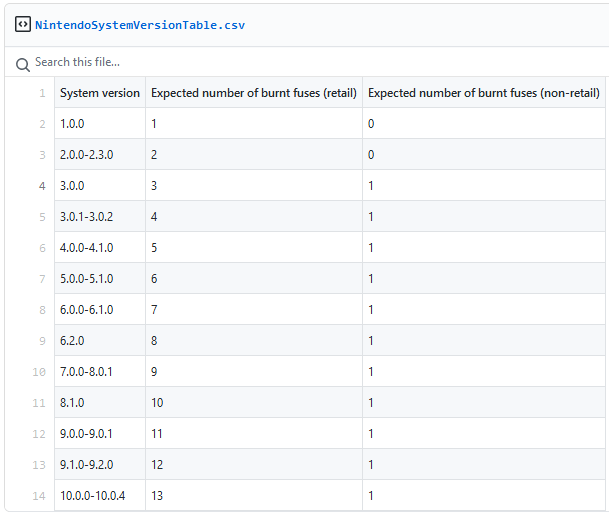Select the '9.1.0-9.2.0' version cell
609x514 pixels.
[x=100, y=464]
